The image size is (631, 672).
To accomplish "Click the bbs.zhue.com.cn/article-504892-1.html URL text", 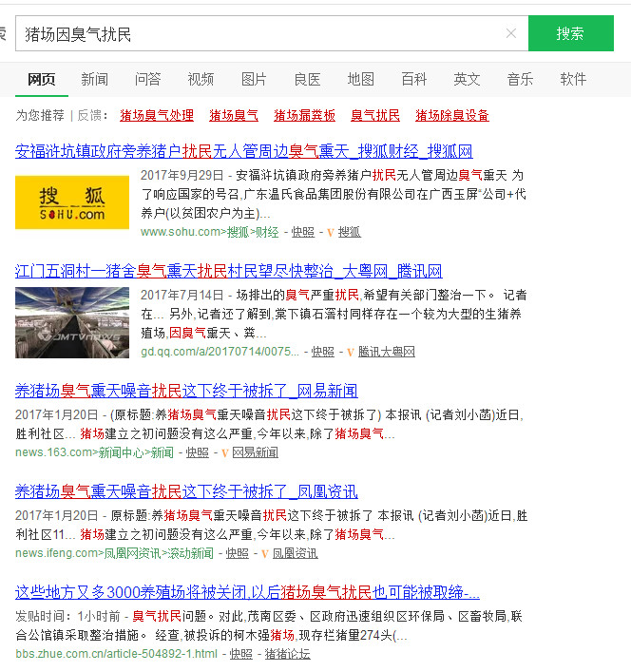I will [x=117, y=654].
